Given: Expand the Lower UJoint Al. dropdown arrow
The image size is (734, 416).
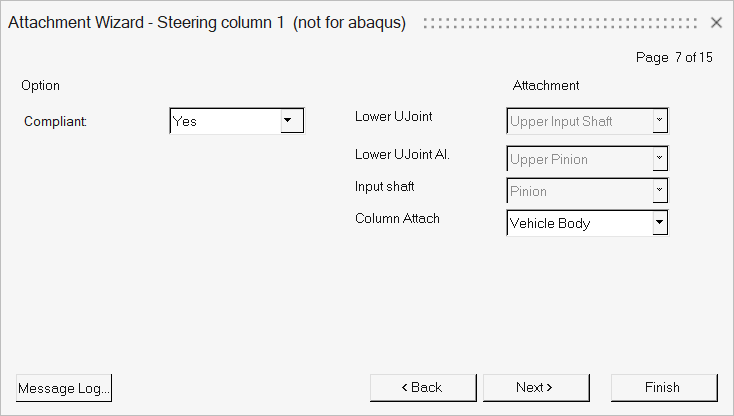Looking at the screenshot, I should (x=659, y=159).
